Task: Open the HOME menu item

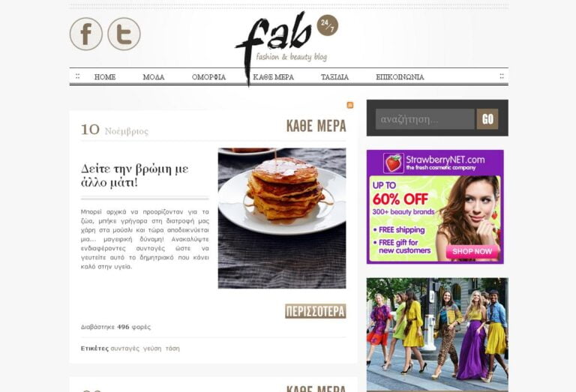Action: 105,77
